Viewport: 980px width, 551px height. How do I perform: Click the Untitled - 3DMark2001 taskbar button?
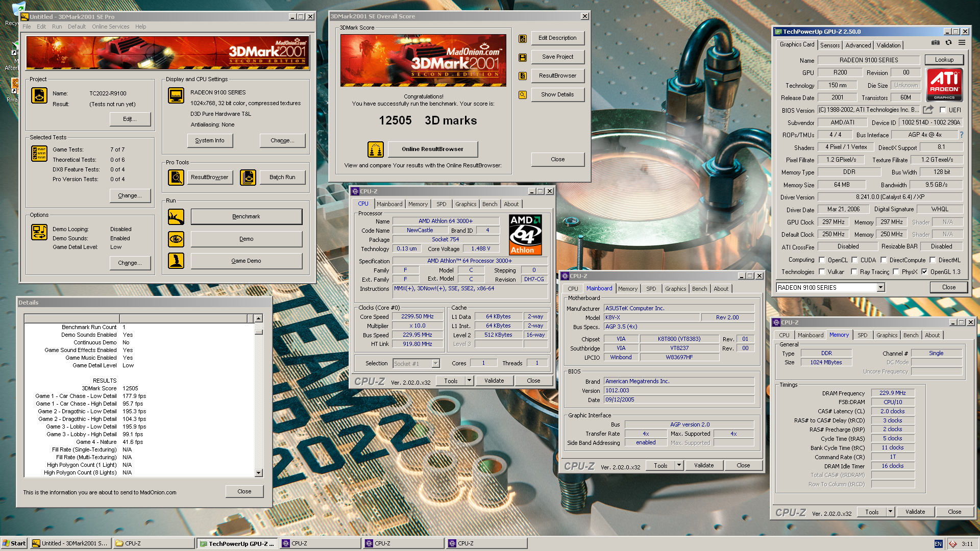pos(69,543)
